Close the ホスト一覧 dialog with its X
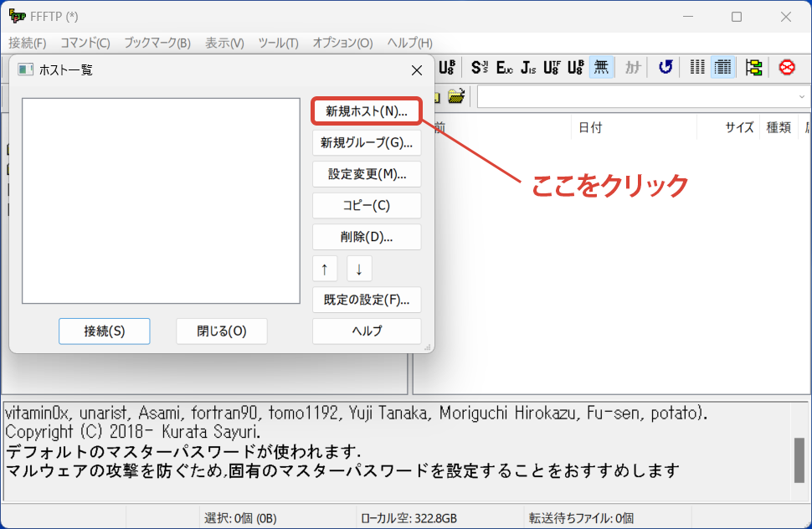 [x=417, y=70]
